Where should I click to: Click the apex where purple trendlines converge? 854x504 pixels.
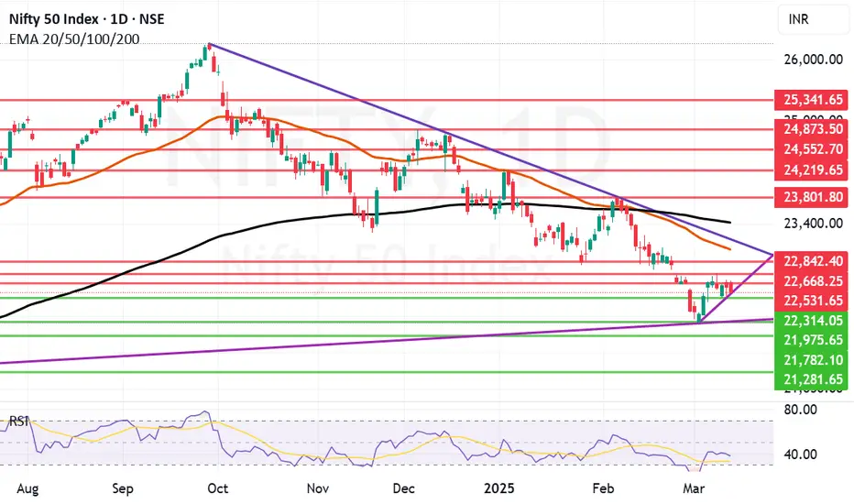(772, 255)
